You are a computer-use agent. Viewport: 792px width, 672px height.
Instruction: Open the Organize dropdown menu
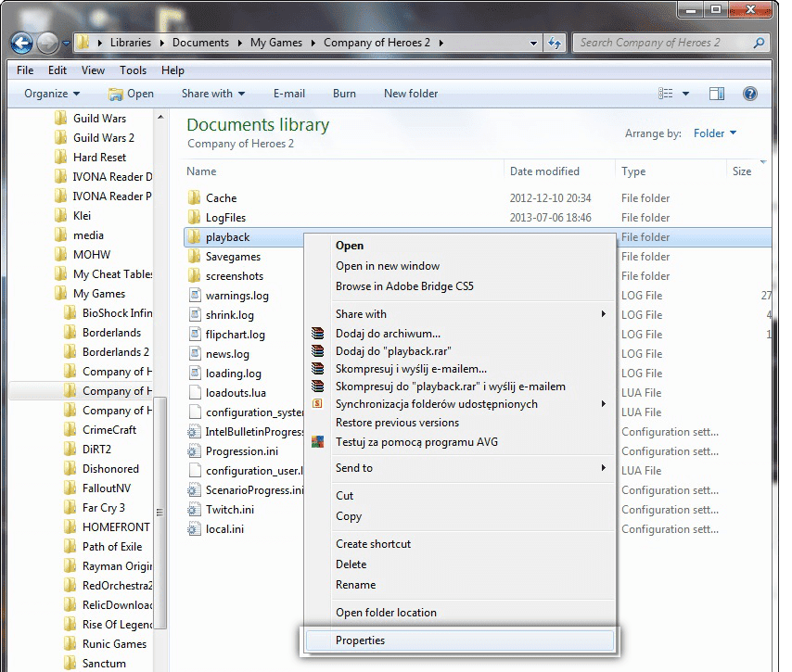(x=51, y=93)
